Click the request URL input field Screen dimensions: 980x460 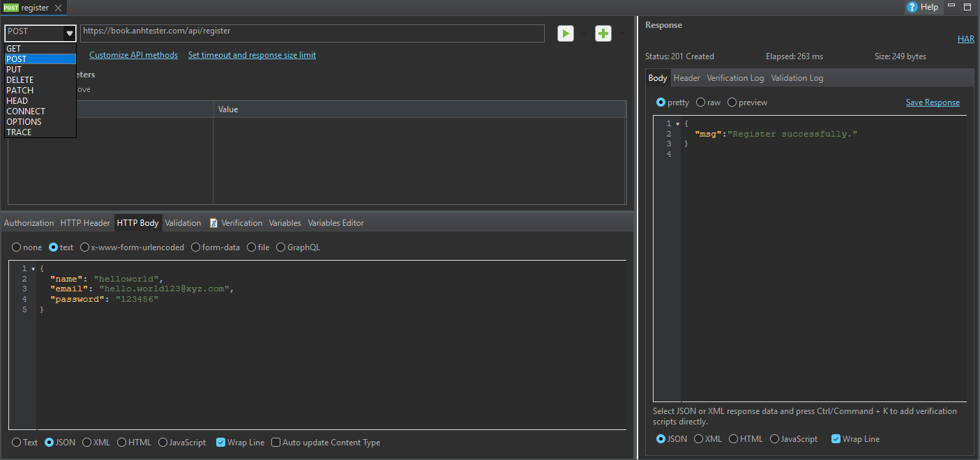(x=312, y=32)
